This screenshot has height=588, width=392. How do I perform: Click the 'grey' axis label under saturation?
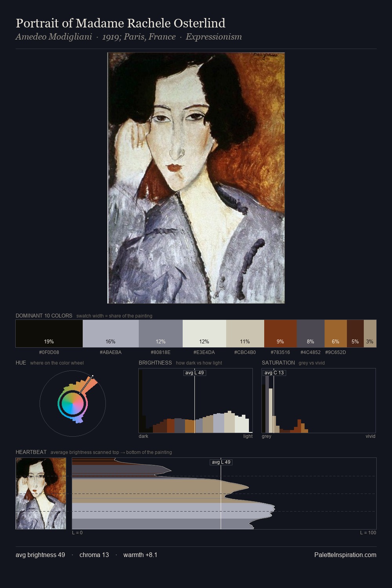pos(267,436)
